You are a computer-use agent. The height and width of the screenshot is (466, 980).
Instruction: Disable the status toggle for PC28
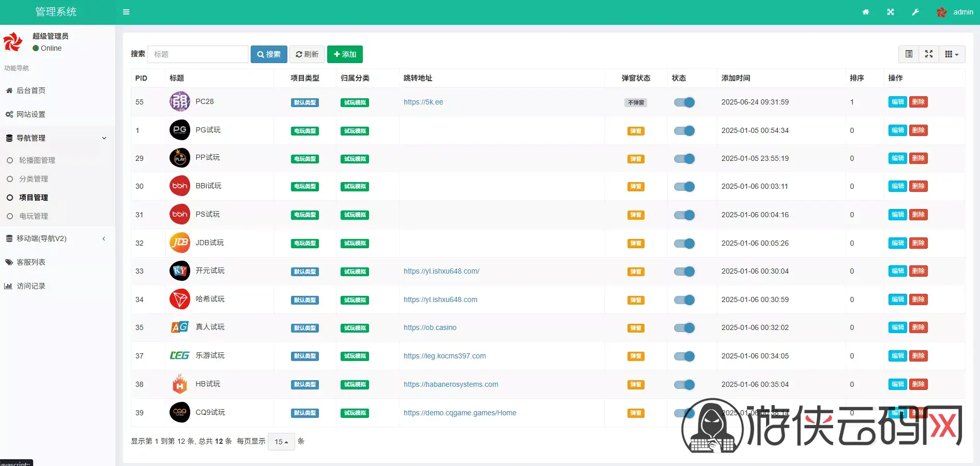tap(684, 102)
